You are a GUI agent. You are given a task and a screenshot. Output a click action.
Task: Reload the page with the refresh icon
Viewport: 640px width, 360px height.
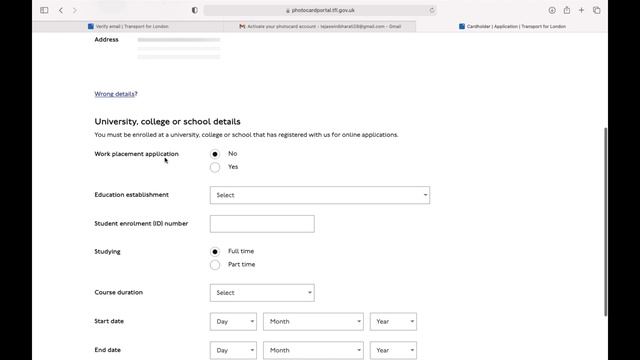pyautogui.click(x=432, y=10)
